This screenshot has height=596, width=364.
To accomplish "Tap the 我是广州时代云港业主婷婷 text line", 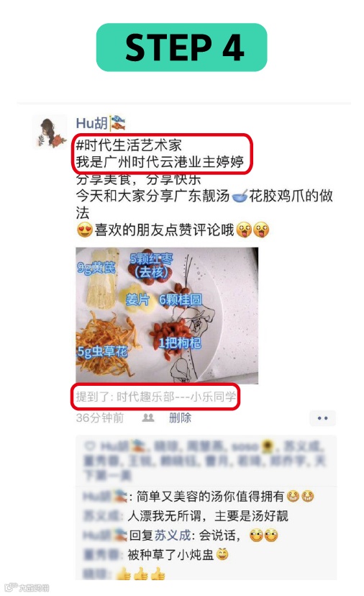I will pos(160,162).
